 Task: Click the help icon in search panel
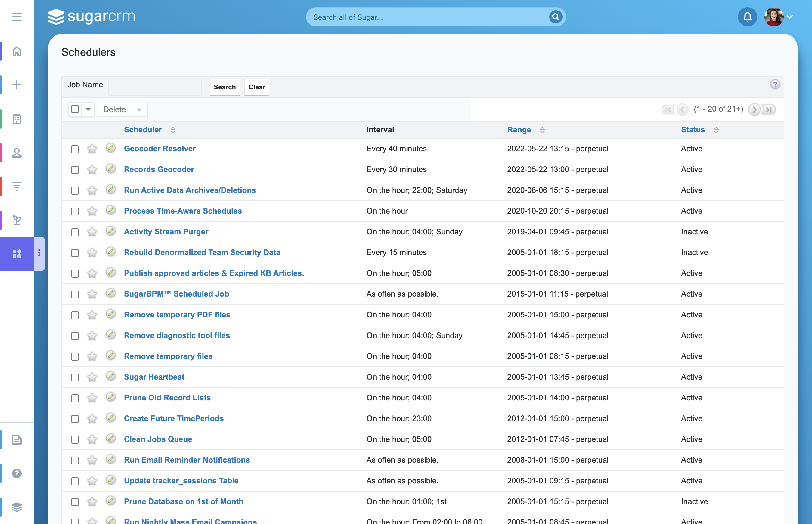[x=775, y=84]
